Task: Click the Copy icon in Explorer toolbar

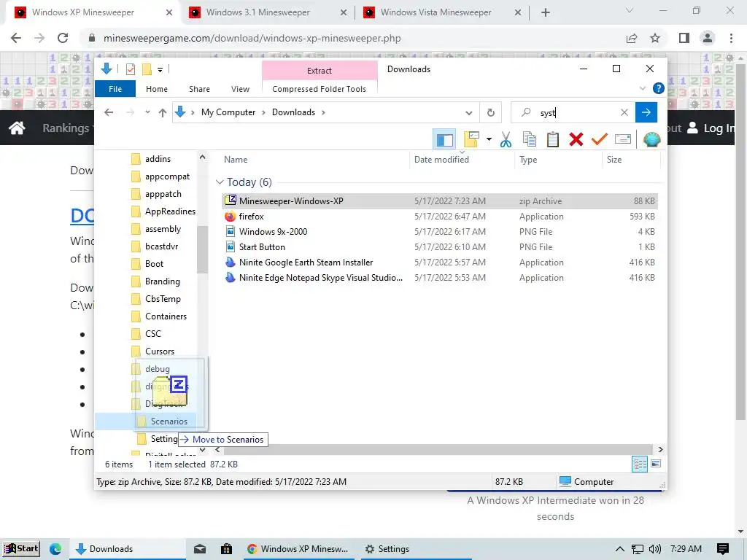Action: pos(530,139)
